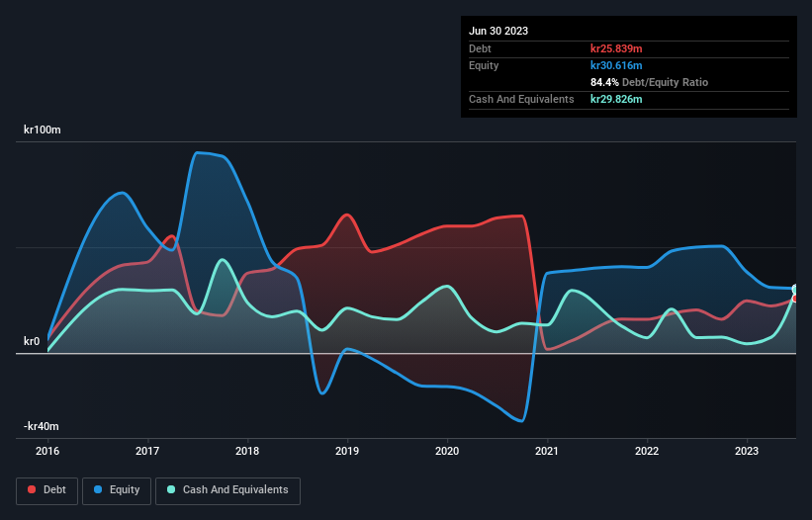
Task: Toggle the Debt series in the legend
Action: click(x=47, y=490)
